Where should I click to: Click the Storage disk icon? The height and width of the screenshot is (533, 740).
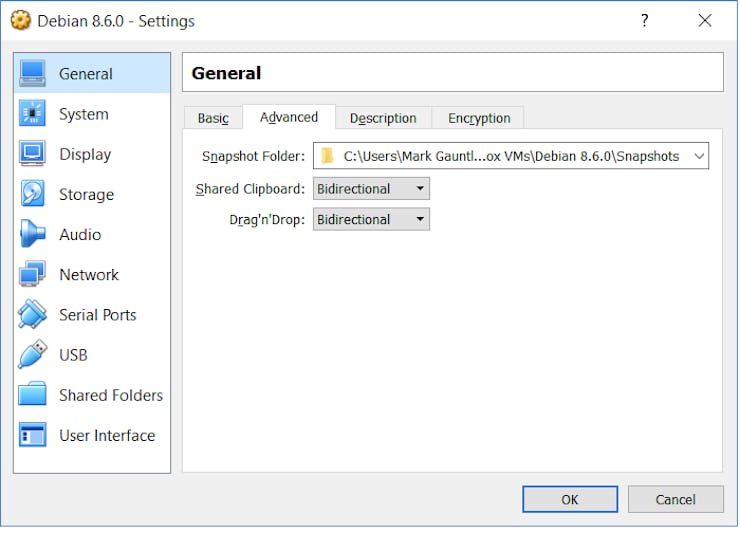coord(33,194)
